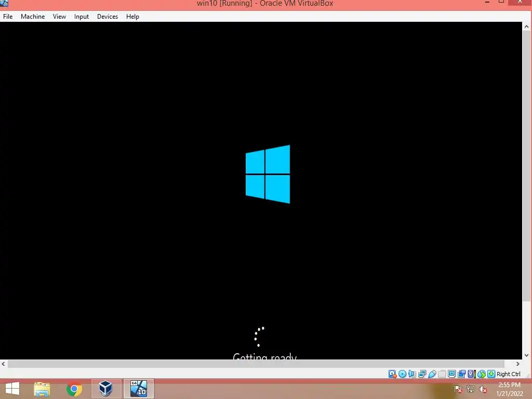Open the View menu
The image size is (532, 399).
[x=59, y=16]
